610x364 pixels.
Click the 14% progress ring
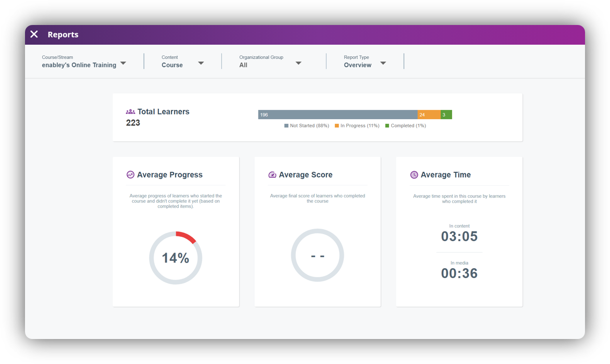[x=176, y=258]
